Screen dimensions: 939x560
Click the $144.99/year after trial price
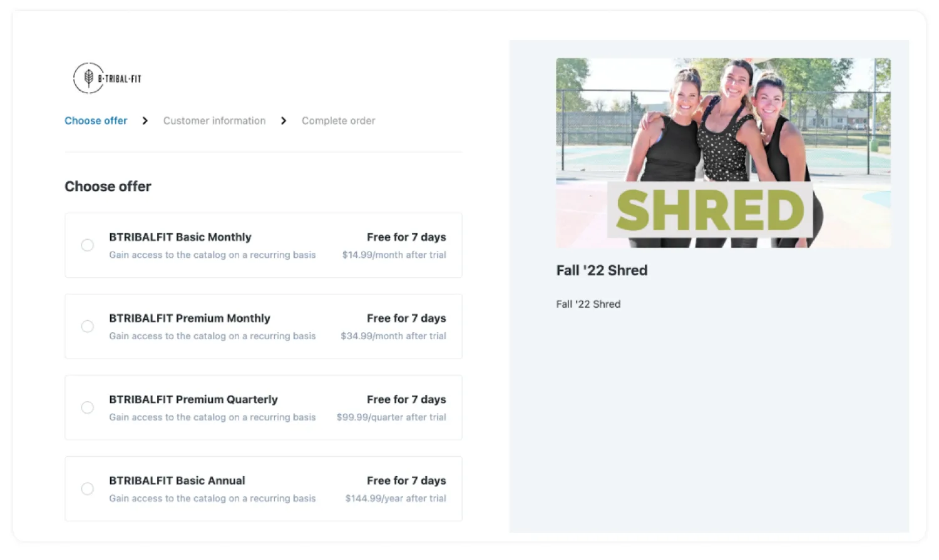[396, 499]
